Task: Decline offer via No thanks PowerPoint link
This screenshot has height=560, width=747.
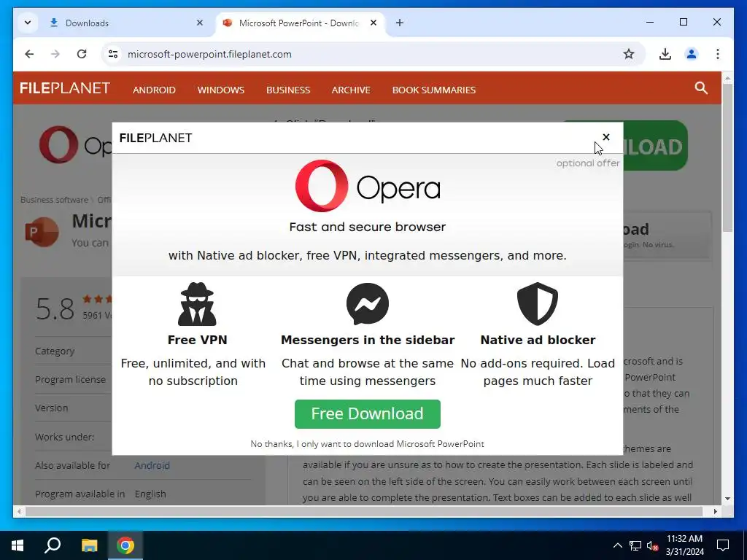Action: (368, 444)
